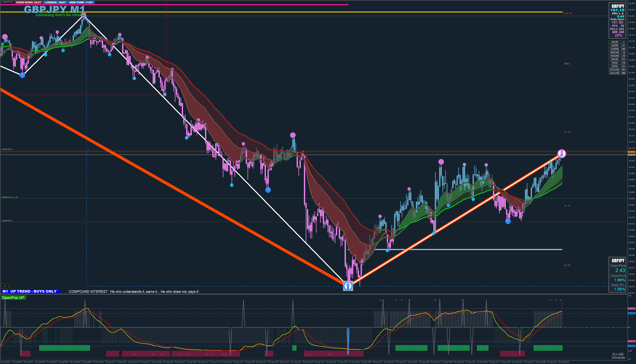Select the H1 timeframe button
The width and height of the screenshot is (636, 364).
tap(624, 59)
